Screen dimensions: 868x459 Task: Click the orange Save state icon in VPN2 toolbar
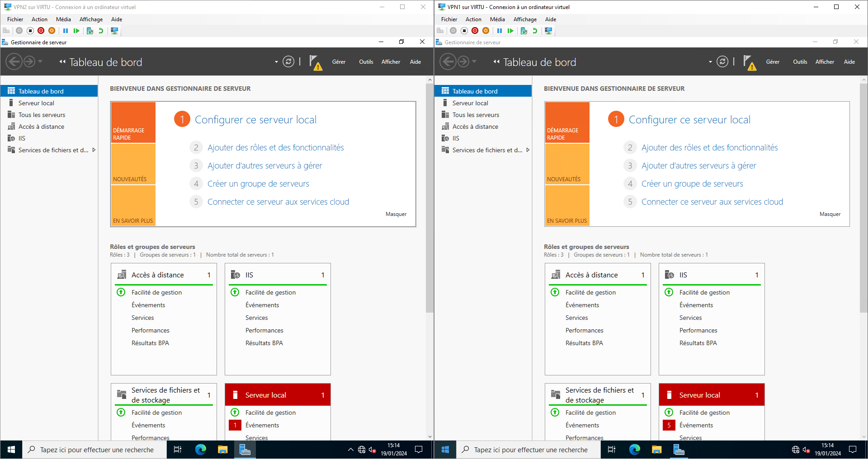pyautogui.click(x=52, y=31)
